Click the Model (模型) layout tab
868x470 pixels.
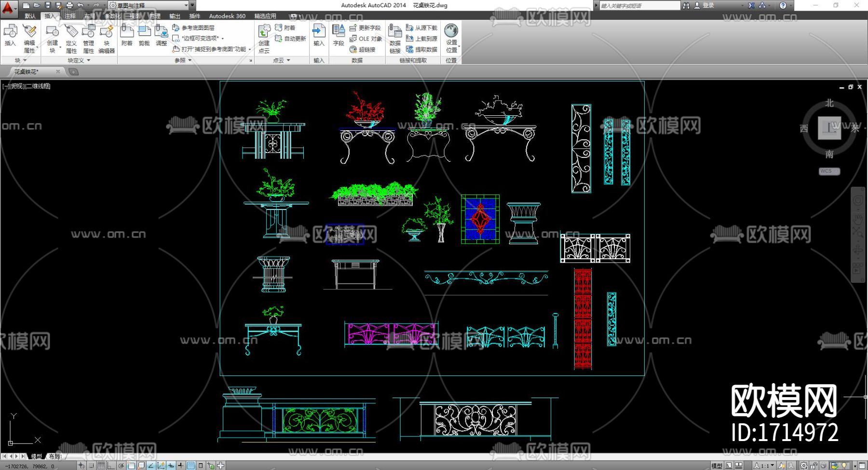pos(37,456)
